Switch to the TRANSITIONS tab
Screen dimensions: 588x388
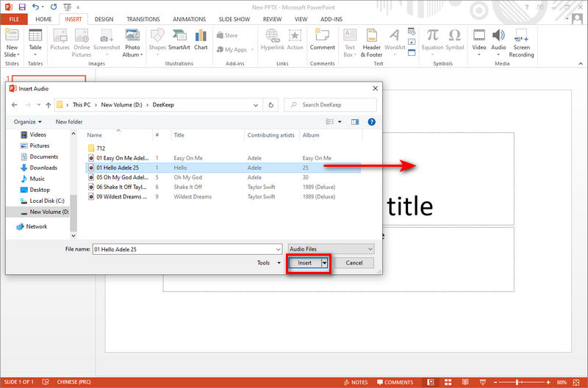click(143, 19)
